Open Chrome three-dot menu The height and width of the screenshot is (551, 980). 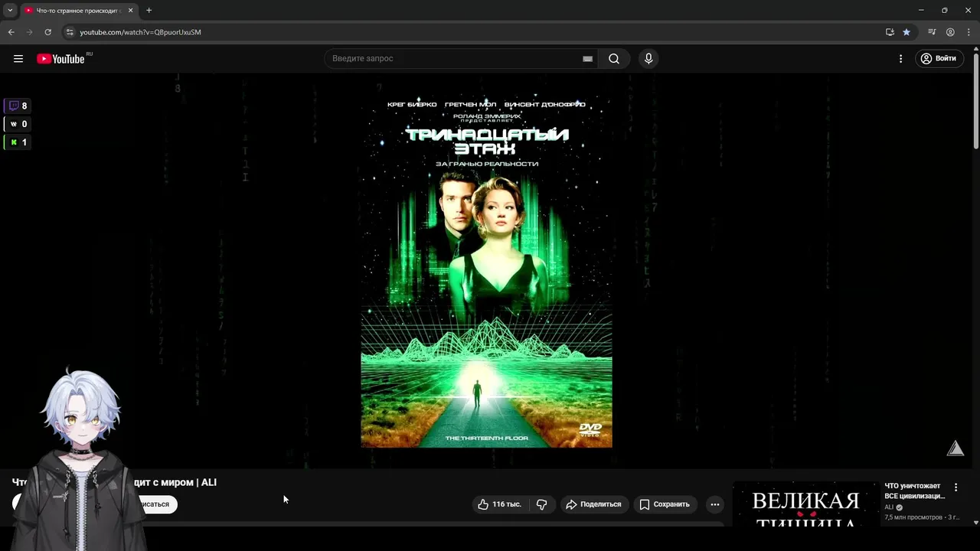[969, 32]
